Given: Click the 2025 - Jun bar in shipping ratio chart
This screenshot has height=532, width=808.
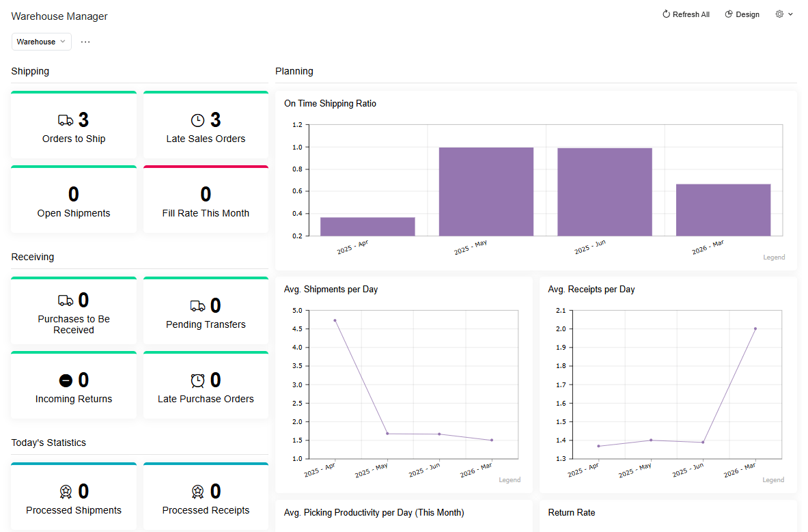Looking at the screenshot, I should (x=604, y=192).
